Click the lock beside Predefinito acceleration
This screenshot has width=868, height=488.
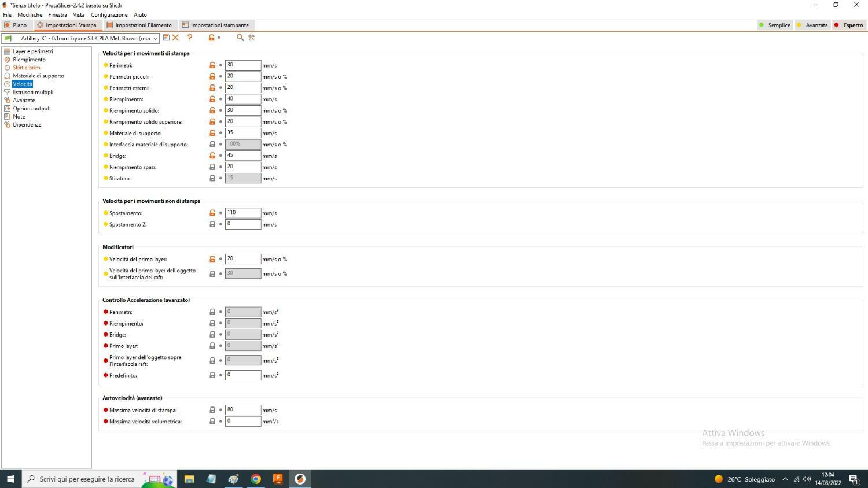pyautogui.click(x=212, y=375)
